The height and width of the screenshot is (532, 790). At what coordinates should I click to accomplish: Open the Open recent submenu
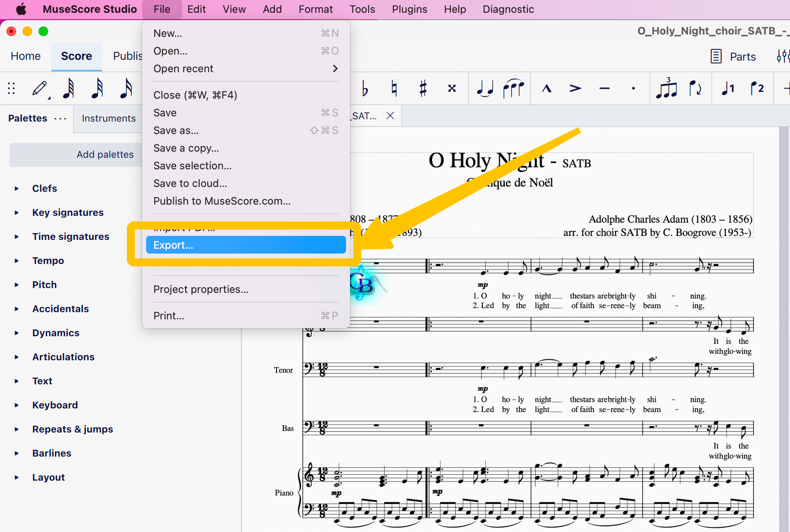(183, 69)
